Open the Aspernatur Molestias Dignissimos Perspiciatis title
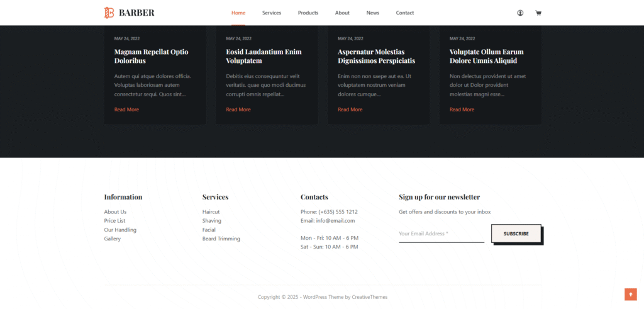 pyautogui.click(x=376, y=56)
